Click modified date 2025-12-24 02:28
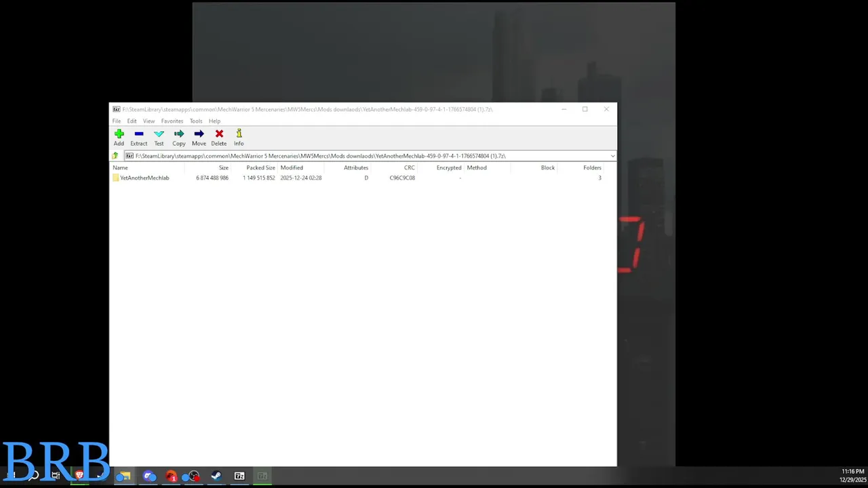 point(301,178)
